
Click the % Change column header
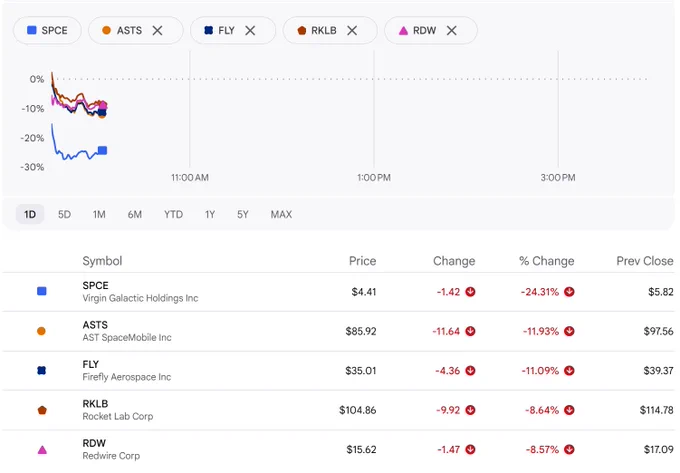pyautogui.click(x=546, y=261)
